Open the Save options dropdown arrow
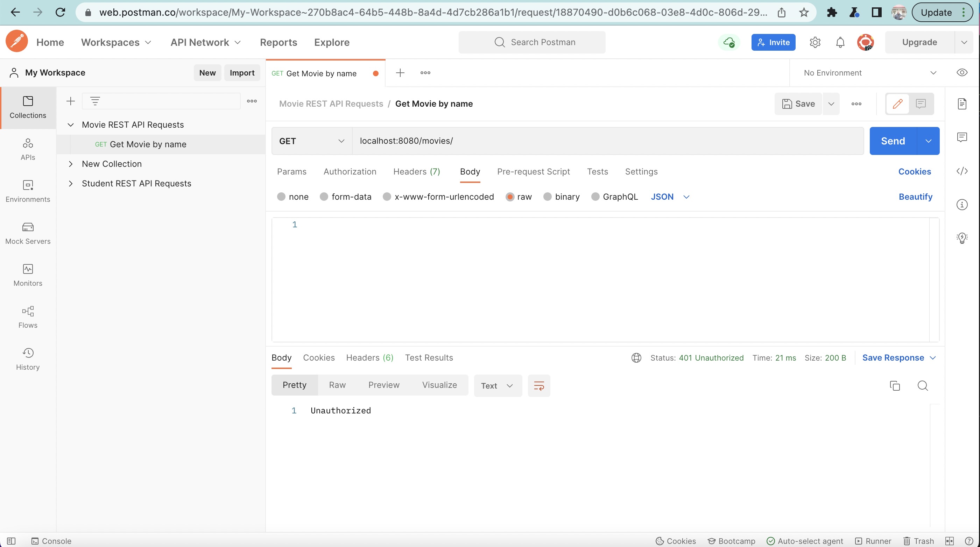 [x=831, y=104]
